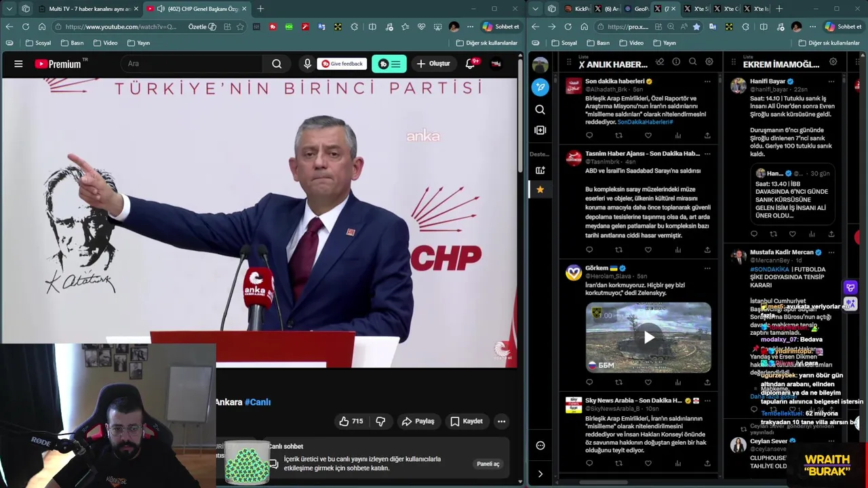Open tab list dropdown in right browser
The height and width of the screenshot is (488, 868).
[536, 9]
